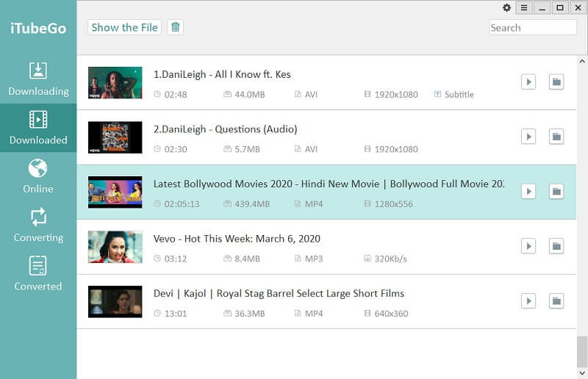Screen dimensions: 588x379
Task: Select title '1.DaniLeigh - All I Know ft. Kes'
Action: click(x=222, y=74)
